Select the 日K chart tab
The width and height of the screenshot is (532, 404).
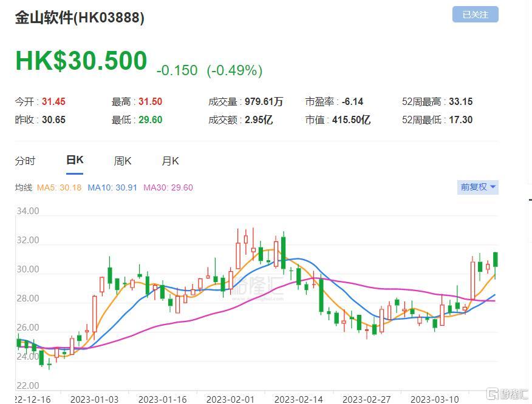[75, 160]
